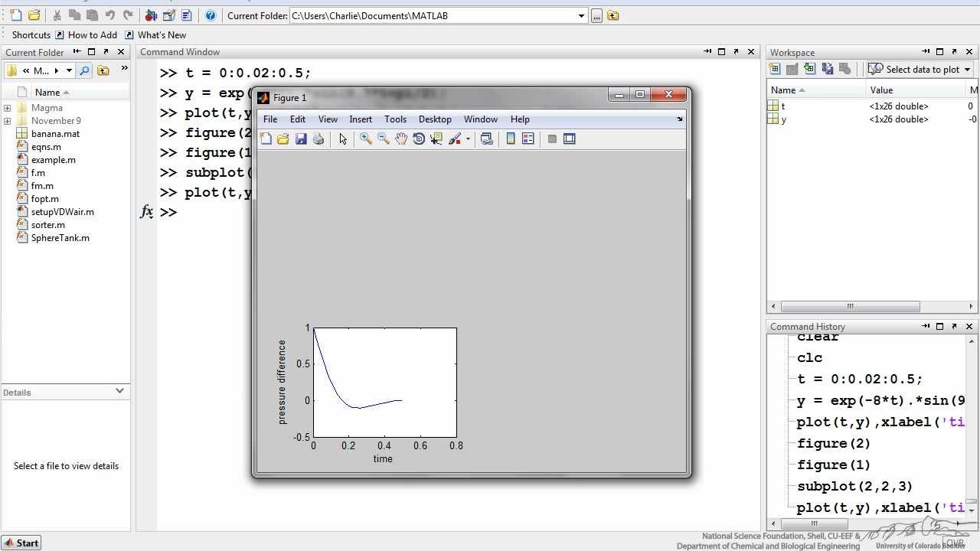Open the brush color dropdown arrow
This screenshot has height=551, width=980.
468,139
